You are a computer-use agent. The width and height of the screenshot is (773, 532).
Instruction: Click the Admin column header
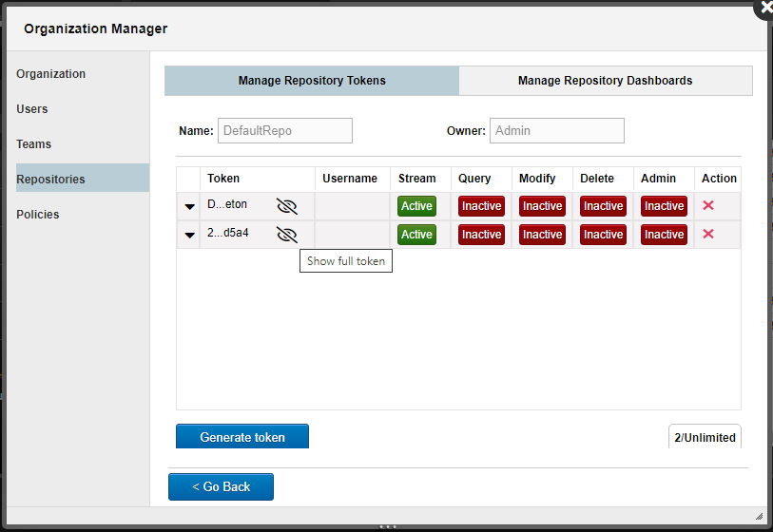658,179
